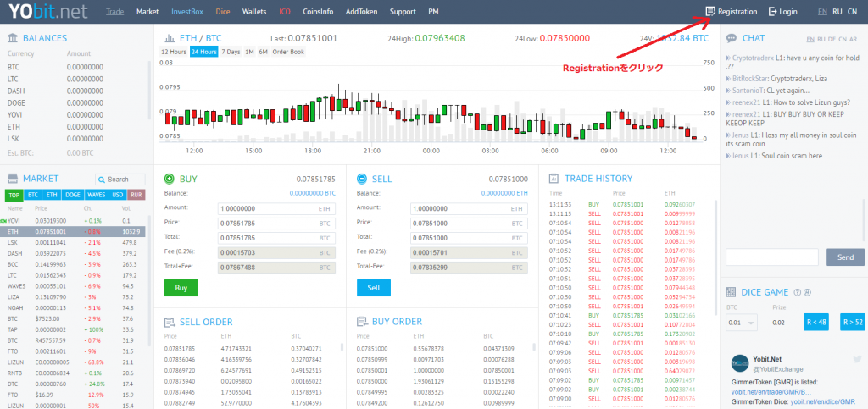Image resolution: width=868 pixels, height=409 pixels.
Task: Click the blue minus icon beside SELL
Action: pos(362,179)
